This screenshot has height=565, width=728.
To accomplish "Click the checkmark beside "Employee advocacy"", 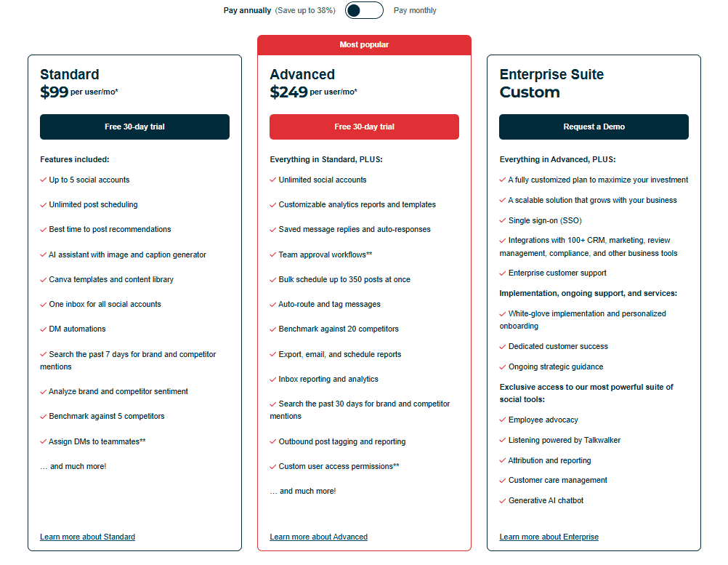I will 503,420.
